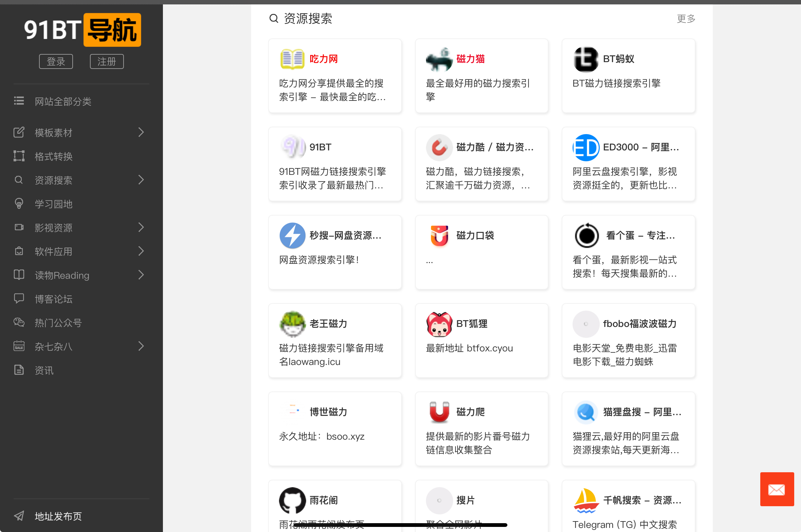Expand the 模板素材 chevron
The height and width of the screenshot is (532, 801).
[141, 132]
